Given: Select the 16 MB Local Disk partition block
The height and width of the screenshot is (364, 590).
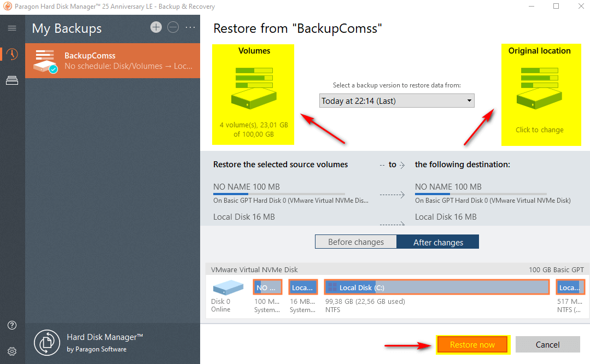Looking at the screenshot, I should pos(303,287).
